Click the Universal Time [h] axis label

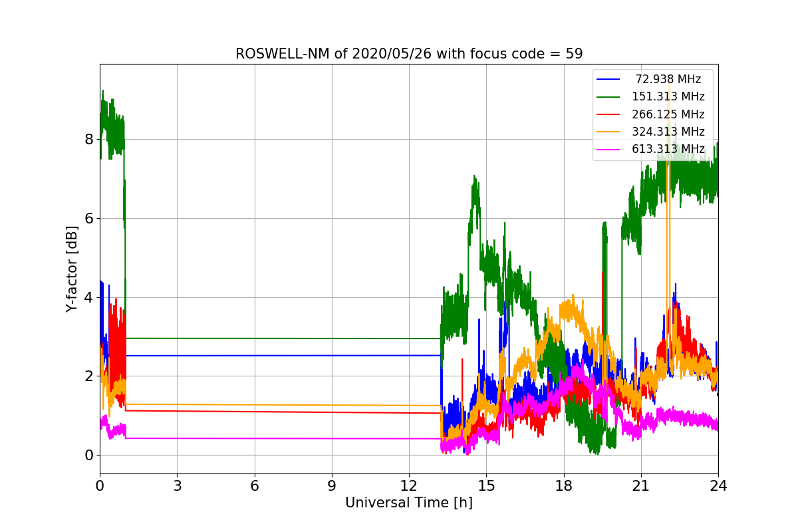409,503
